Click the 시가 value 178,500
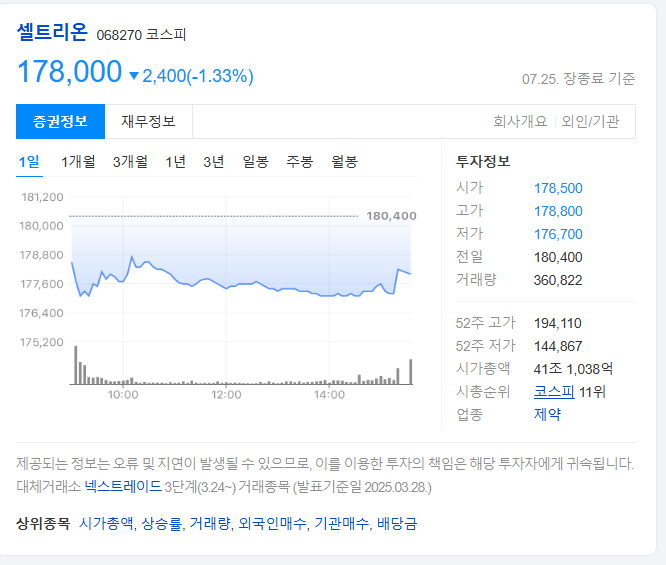Screen dimensions: 666x565 point(558,188)
